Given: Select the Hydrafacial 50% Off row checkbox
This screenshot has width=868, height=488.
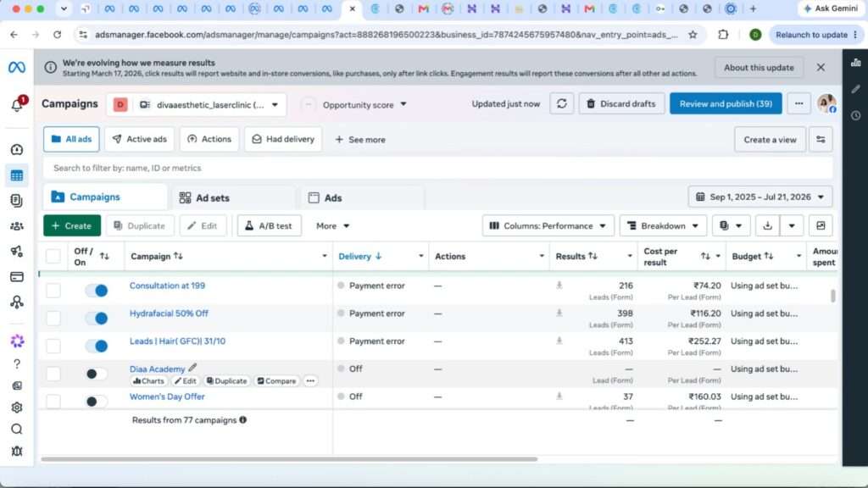Looking at the screenshot, I should 53,319.
